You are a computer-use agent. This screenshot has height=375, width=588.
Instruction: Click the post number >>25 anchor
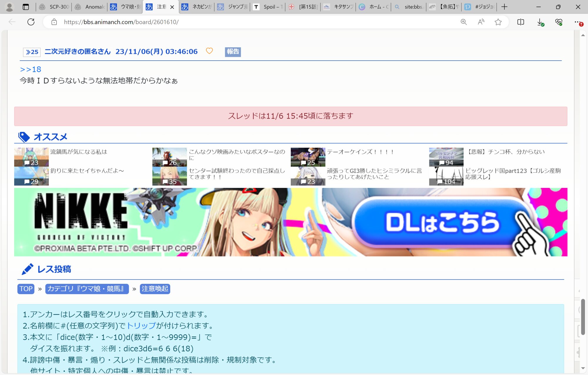pyautogui.click(x=32, y=52)
